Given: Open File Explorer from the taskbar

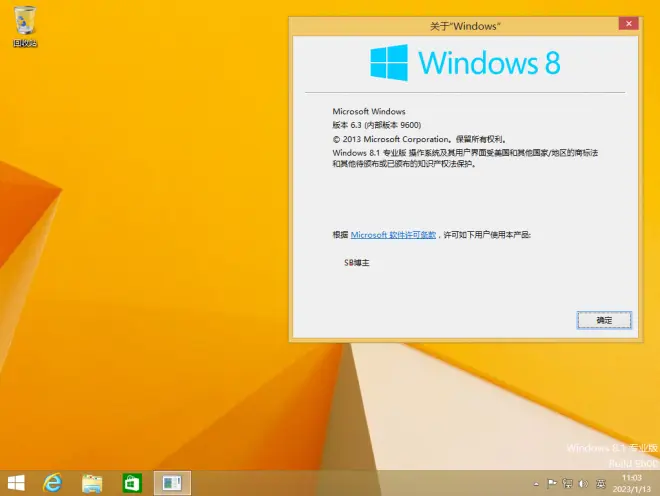Looking at the screenshot, I should coord(92,483).
